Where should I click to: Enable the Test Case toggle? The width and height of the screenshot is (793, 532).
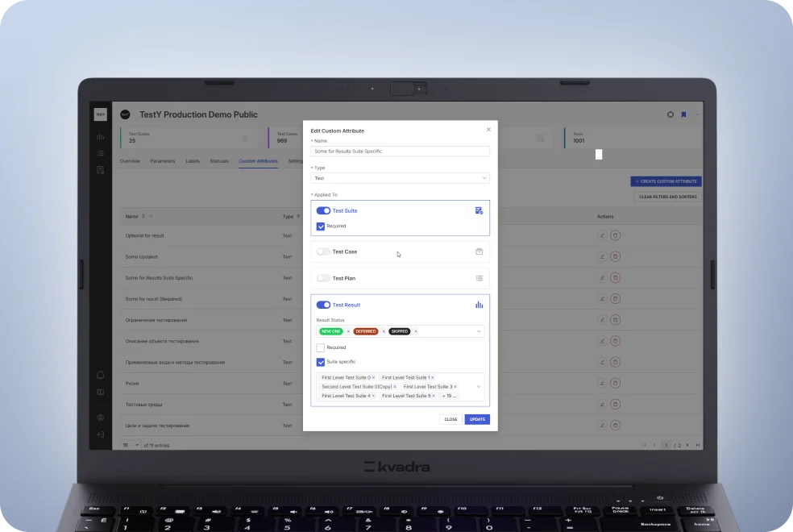[323, 251]
